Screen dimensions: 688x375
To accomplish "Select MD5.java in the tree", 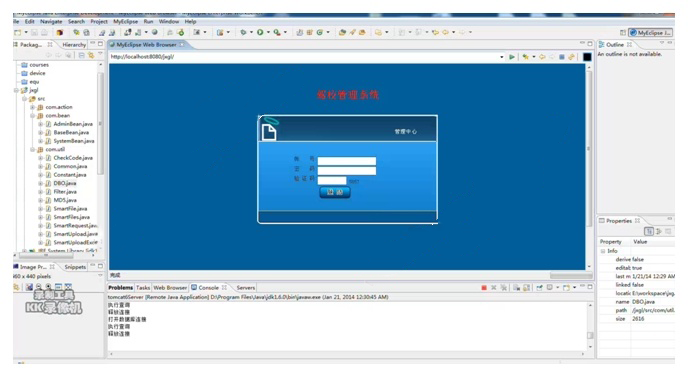I will [65, 200].
